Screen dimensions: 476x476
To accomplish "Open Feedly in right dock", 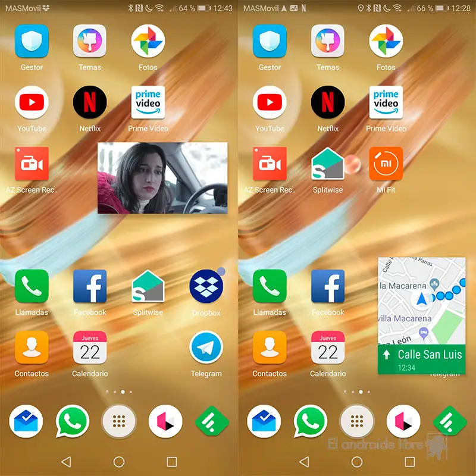I will pos(450,421).
